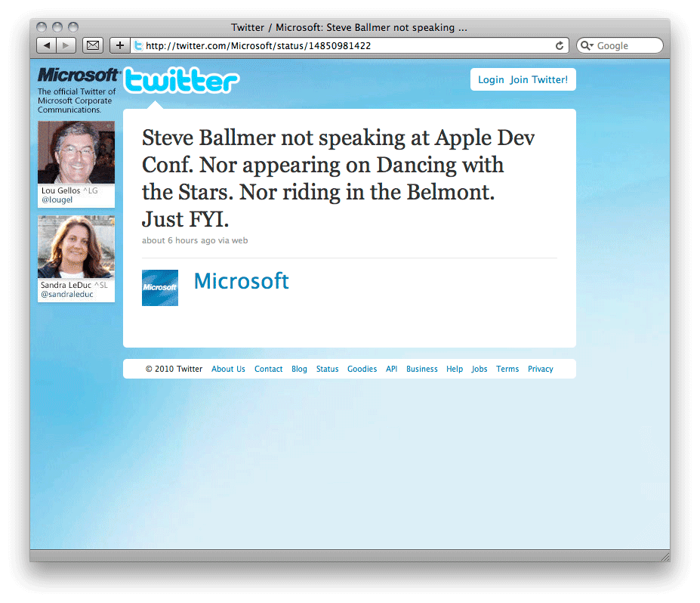The image size is (700, 603).
Task: Open the @lougel handle link
Action: 57,199
